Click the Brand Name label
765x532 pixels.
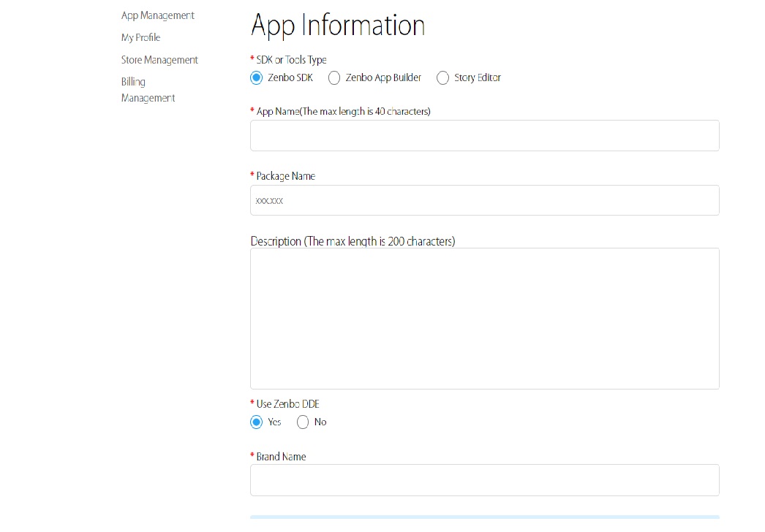point(281,457)
